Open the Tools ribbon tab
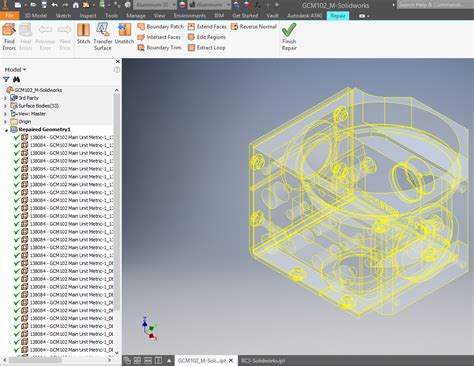474x366 pixels. (112, 16)
